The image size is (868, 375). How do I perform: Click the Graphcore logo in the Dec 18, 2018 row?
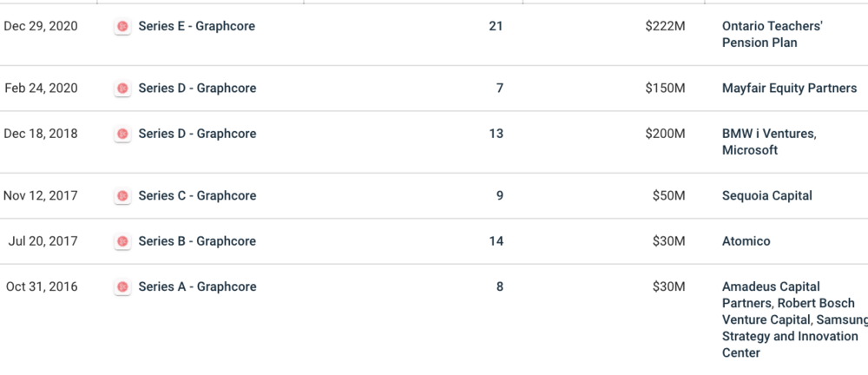tap(122, 135)
